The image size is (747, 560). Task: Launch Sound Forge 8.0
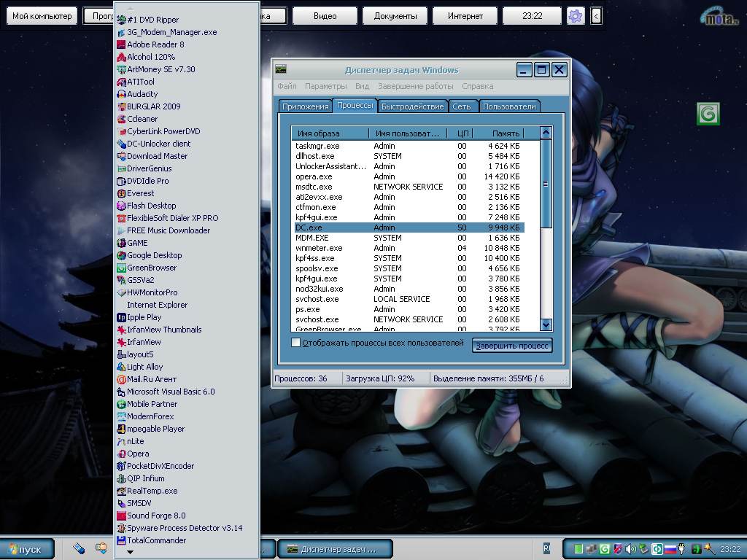pyautogui.click(x=151, y=516)
